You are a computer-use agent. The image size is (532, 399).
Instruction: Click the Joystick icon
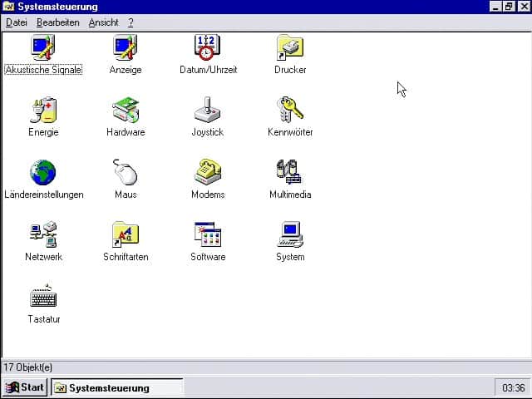point(207,110)
